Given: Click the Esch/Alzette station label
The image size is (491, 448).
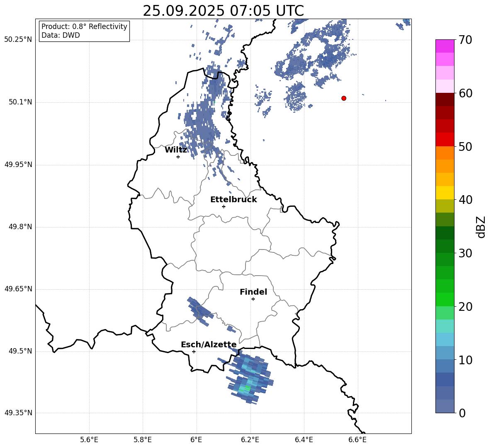Looking at the screenshot, I should click(209, 344).
